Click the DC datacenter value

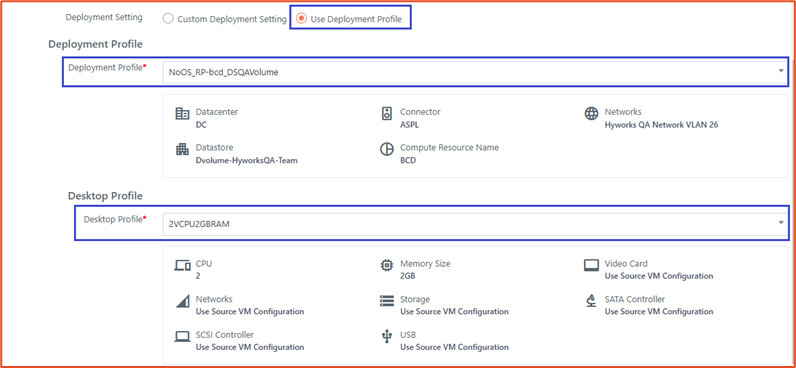click(x=201, y=125)
